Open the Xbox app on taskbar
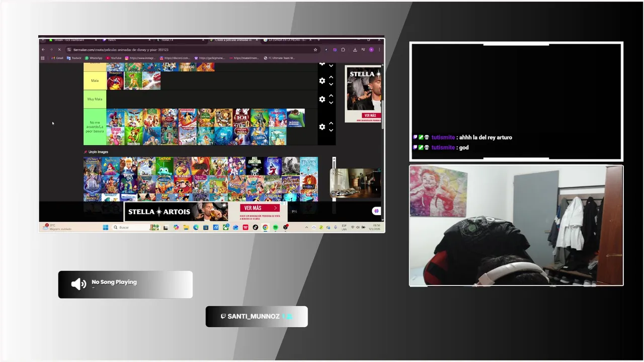 coord(225,227)
